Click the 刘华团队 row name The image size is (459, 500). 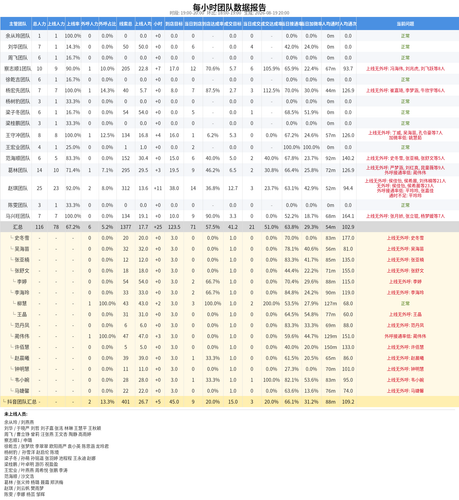pos(18,47)
